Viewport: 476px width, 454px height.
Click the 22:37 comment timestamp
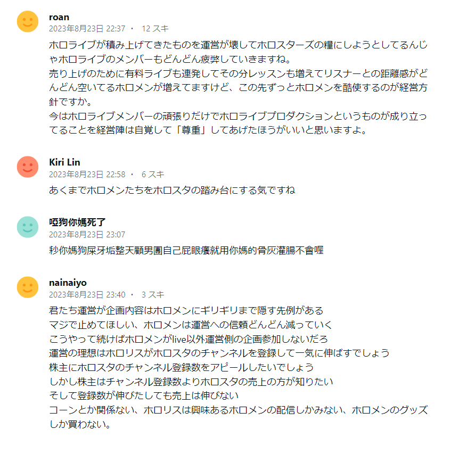(87, 29)
